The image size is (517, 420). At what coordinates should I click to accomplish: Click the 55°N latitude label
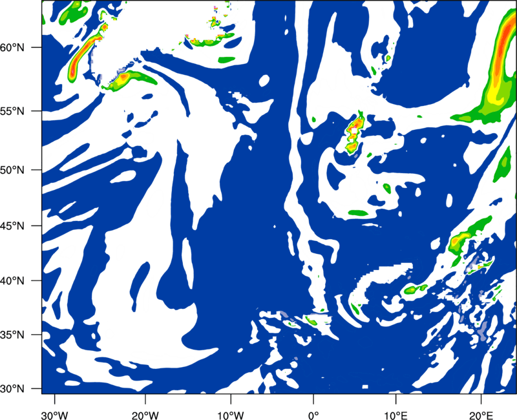pos(12,111)
